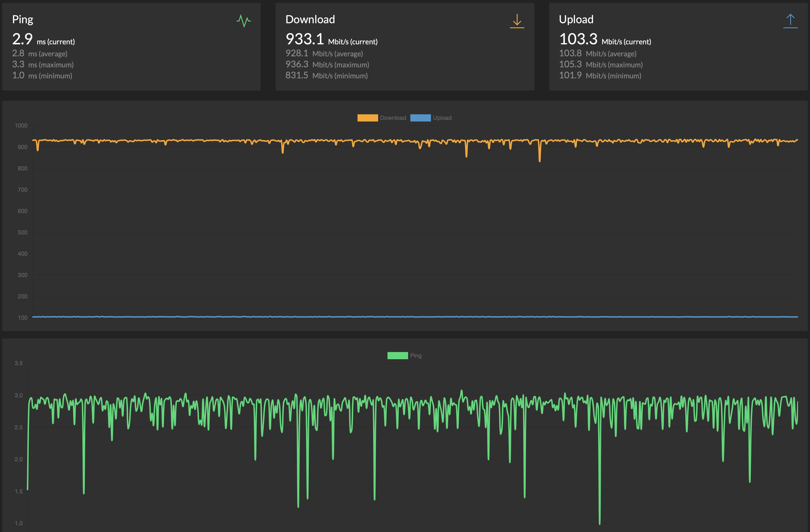Click the Ping card title

tap(23, 19)
